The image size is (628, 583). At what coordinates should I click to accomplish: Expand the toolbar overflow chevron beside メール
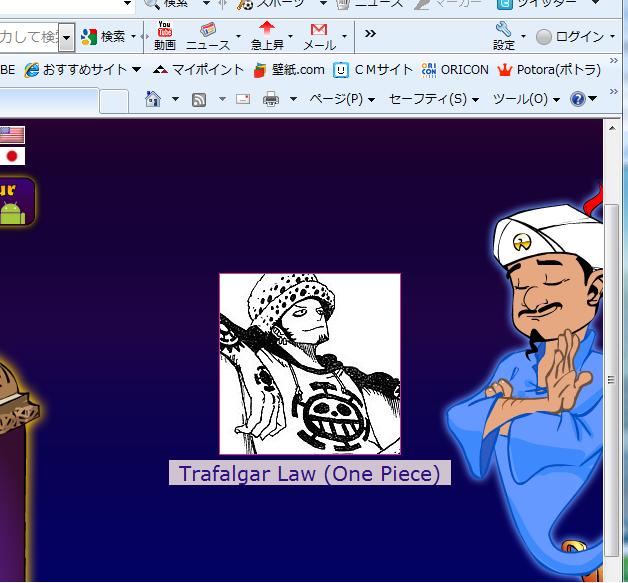tap(370, 33)
